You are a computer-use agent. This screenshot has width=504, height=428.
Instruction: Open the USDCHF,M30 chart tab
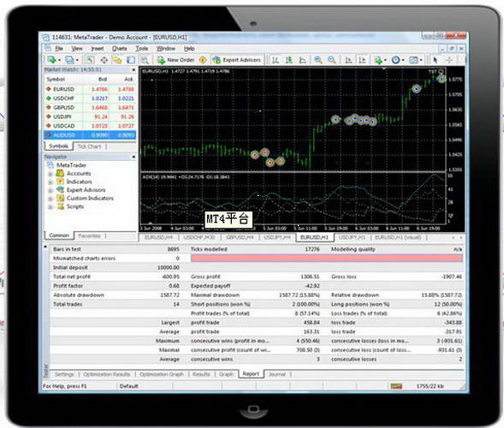pyautogui.click(x=199, y=237)
